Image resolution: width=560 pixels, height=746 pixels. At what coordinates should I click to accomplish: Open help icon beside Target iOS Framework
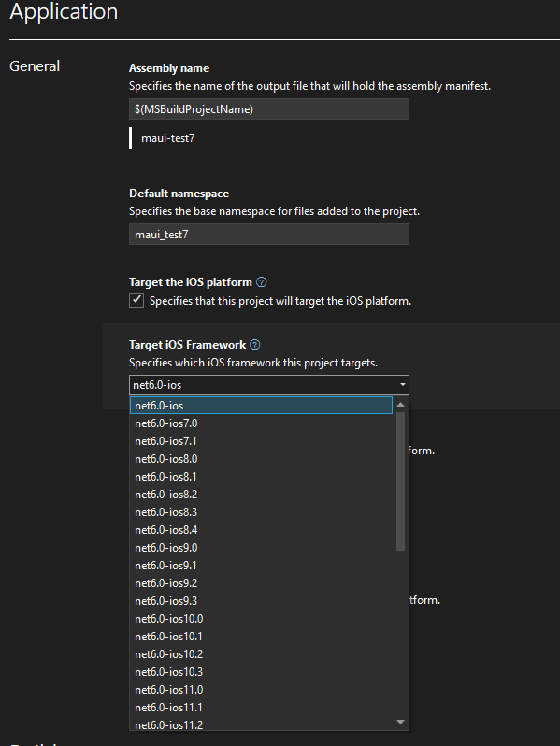[x=255, y=345]
